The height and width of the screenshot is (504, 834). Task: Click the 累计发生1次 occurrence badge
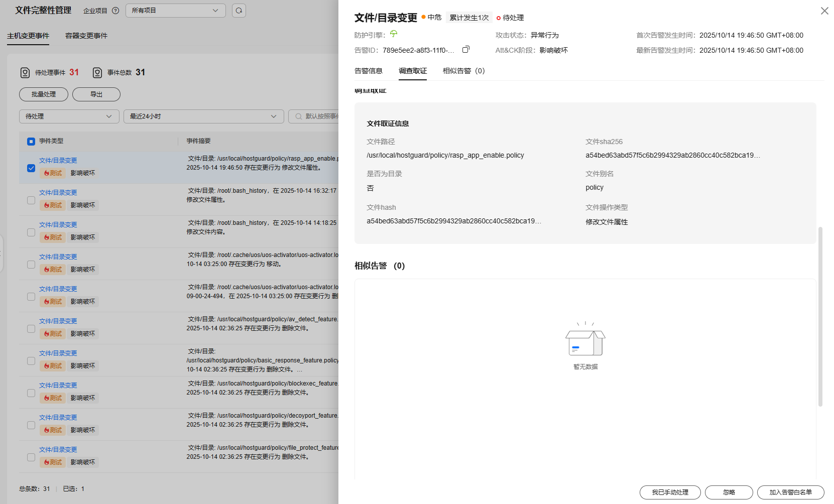469,18
